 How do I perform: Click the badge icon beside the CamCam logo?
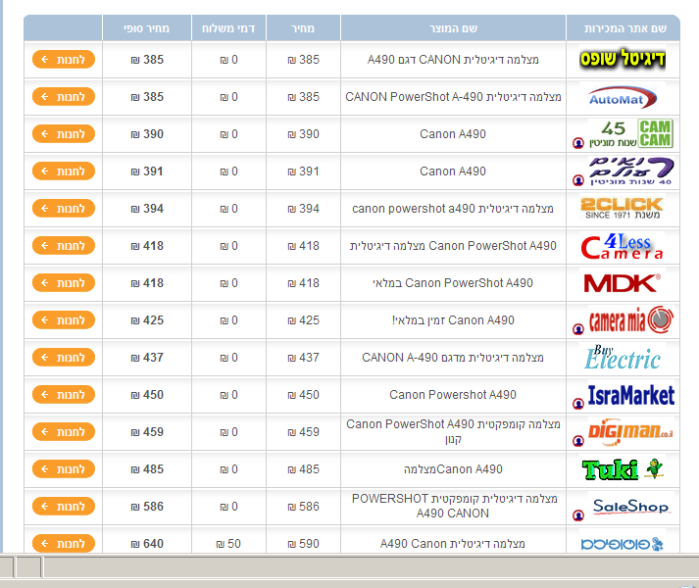point(578,143)
